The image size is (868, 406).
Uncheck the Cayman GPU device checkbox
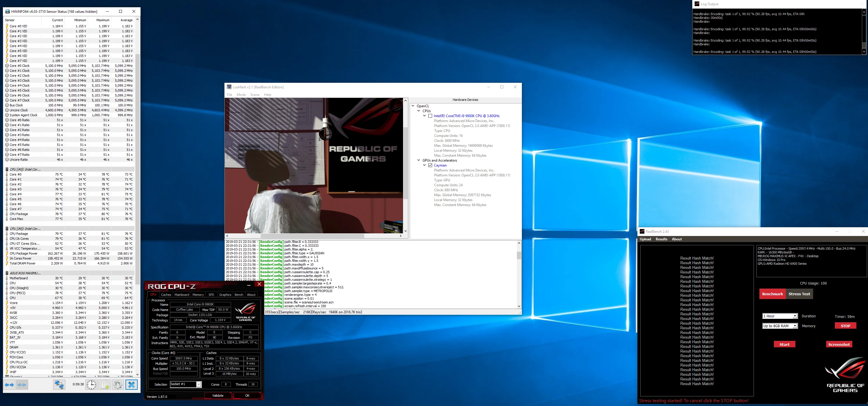pos(430,166)
